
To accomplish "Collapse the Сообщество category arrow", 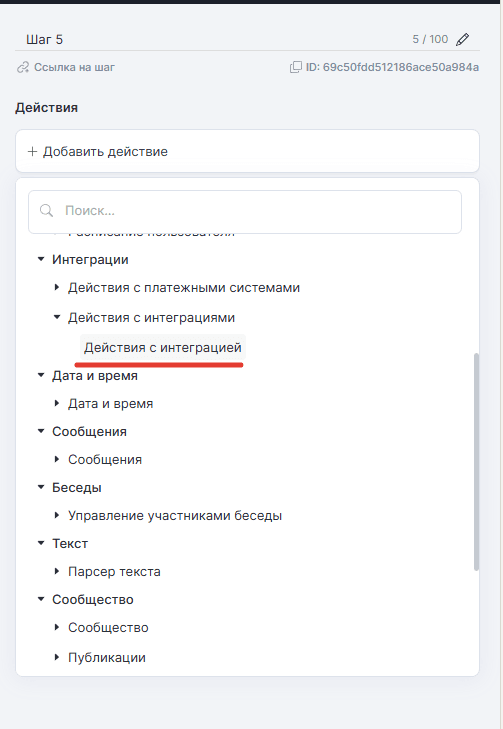I will pyautogui.click(x=41, y=599).
